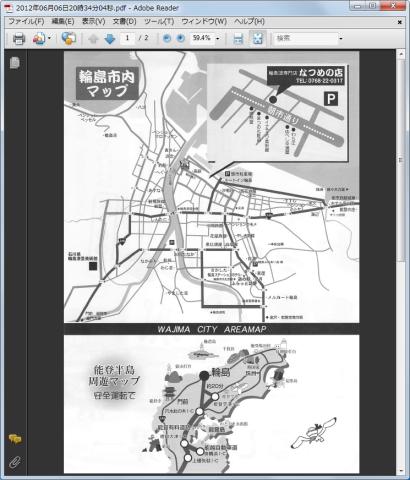Click the 能登半島 周遊マップ heading
The height and width of the screenshot is (480, 410).
click(x=114, y=375)
